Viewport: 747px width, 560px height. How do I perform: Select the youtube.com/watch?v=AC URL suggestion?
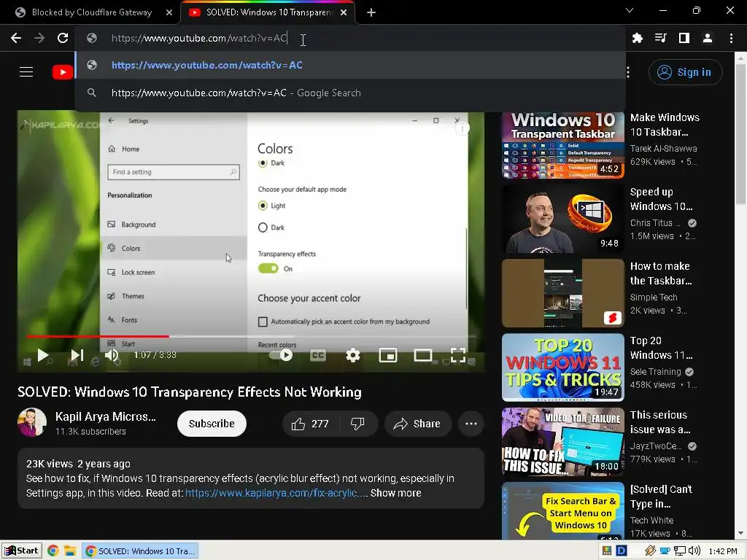point(350,65)
